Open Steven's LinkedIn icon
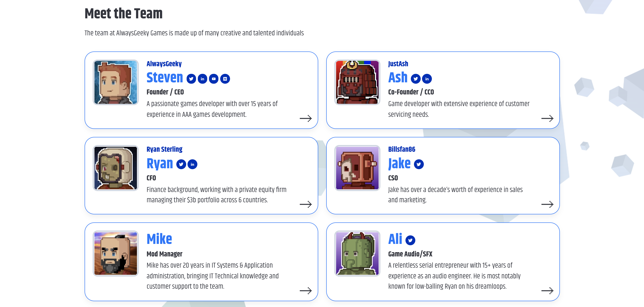Screen dimensions: 644x307 click(202, 79)
